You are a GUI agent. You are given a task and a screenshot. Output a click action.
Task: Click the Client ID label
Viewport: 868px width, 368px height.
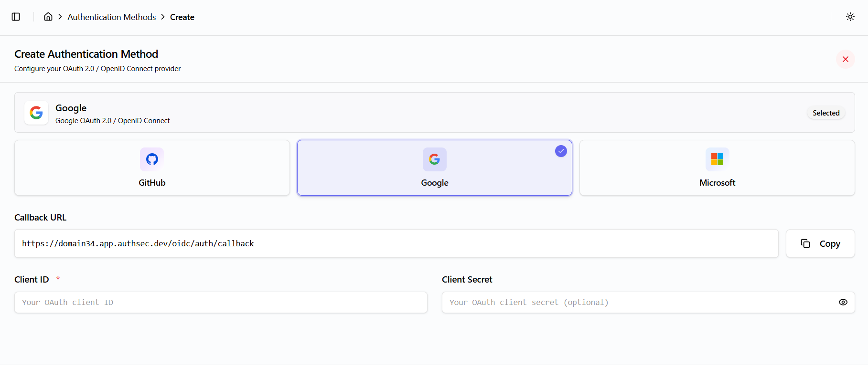(x=32, y=280)
